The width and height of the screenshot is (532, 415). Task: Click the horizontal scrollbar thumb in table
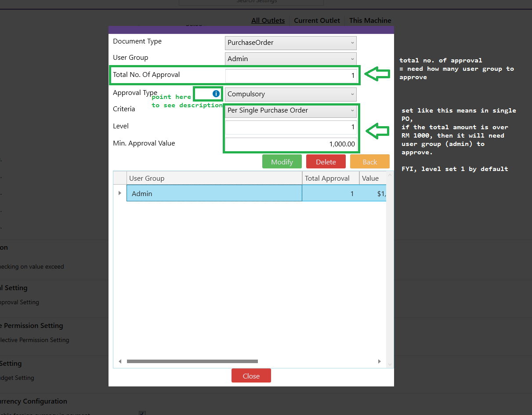point(192,361)
